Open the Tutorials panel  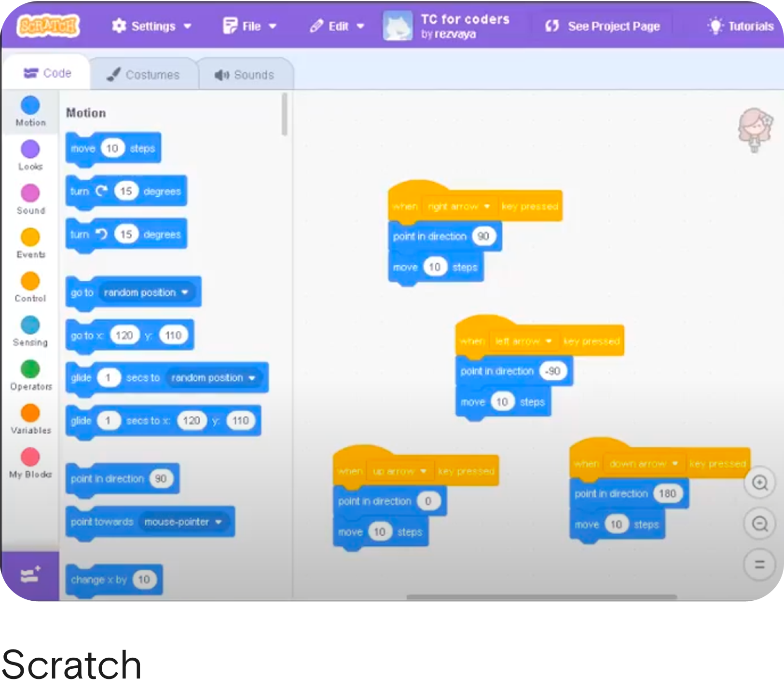point(741,26)
